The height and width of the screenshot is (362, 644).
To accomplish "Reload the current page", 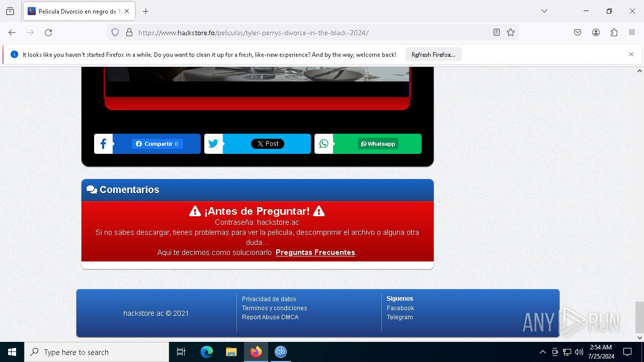I will pyautogui.click(x=48, y=32).
